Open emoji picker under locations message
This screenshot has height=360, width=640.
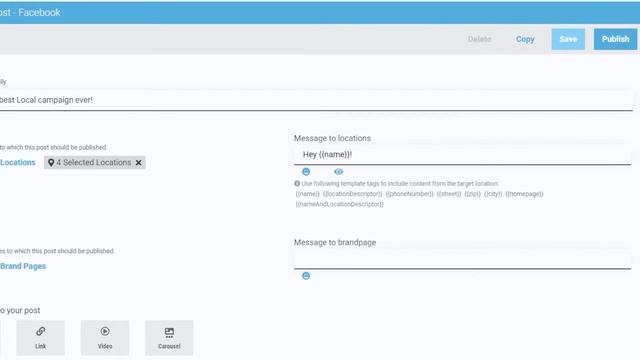(x=306, y=172)
